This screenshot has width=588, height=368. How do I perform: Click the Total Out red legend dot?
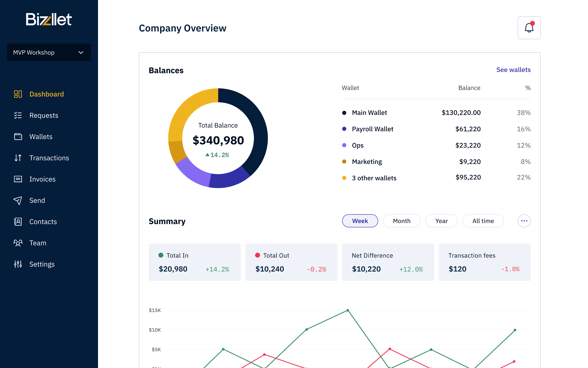tap(257, 255)
